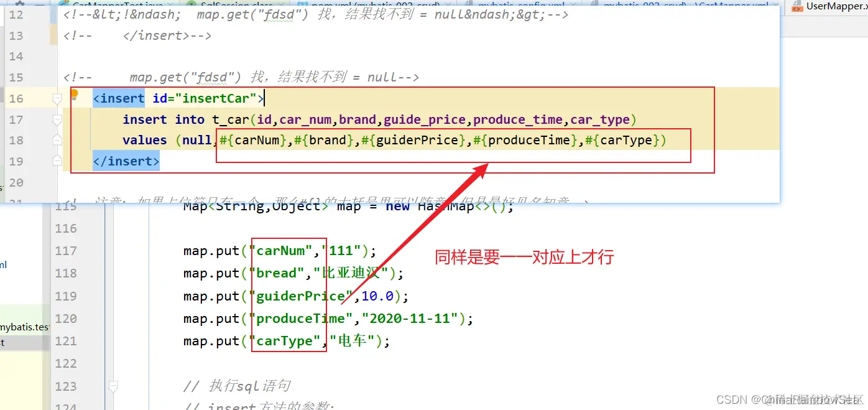Click the fold end marker on line 19

(57, 161)
